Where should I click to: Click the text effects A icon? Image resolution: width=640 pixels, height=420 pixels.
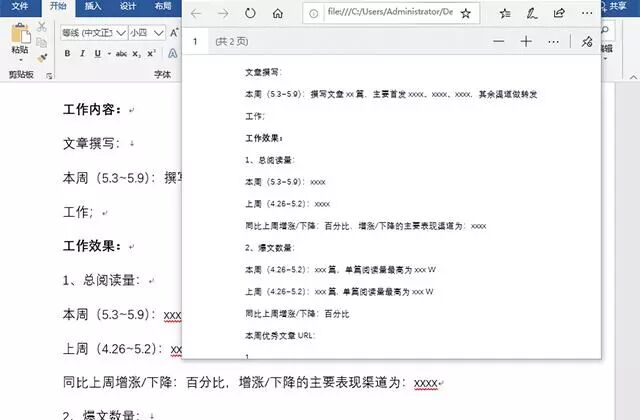(x=173, y=53)
